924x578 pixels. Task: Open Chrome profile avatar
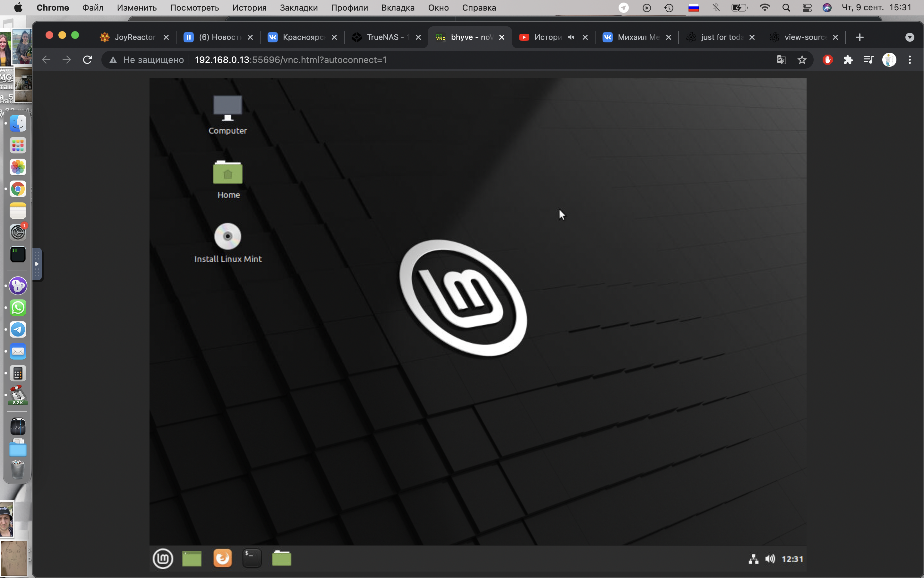(889, 60)
